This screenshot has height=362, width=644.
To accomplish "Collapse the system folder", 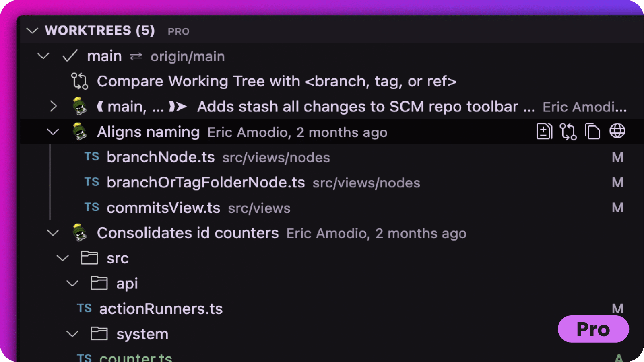I will [72, 334].
